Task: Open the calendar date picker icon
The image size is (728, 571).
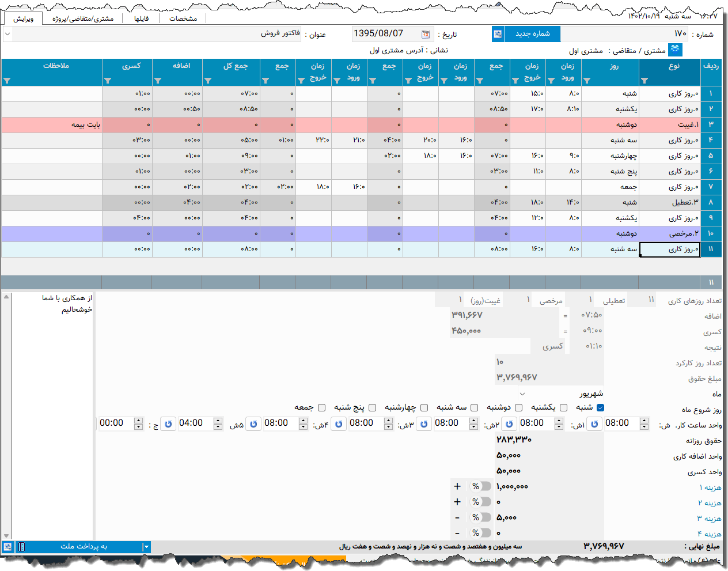Action: pyautogui.click(x=426, y=35)
